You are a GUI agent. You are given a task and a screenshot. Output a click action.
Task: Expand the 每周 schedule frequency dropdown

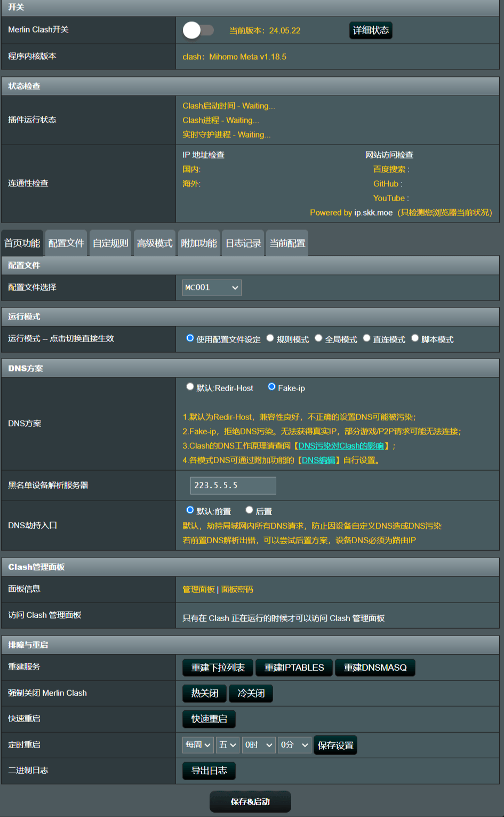(x=198, y=745)
